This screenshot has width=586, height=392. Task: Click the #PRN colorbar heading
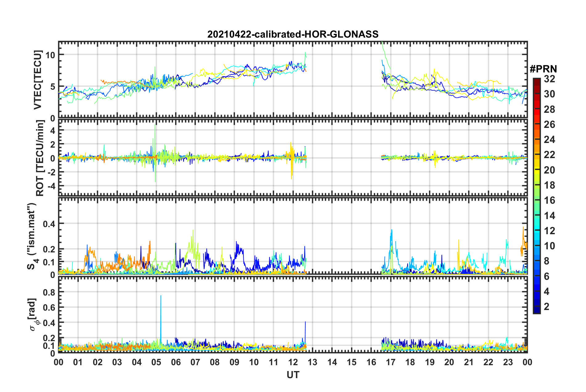click(x=543, y=69)
